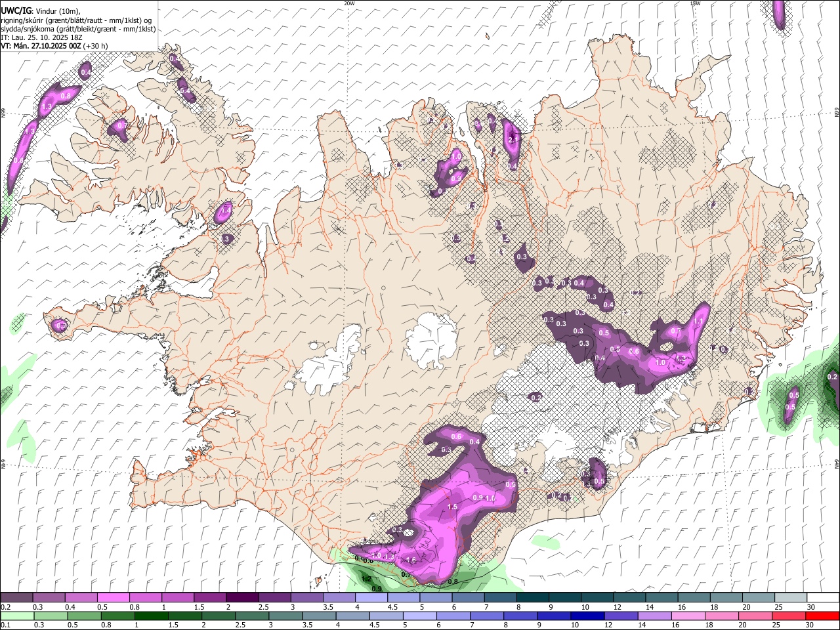The image size is (840, 630).
Task: Select the purple rain swatch starting at 12
Action: [621, 616]
